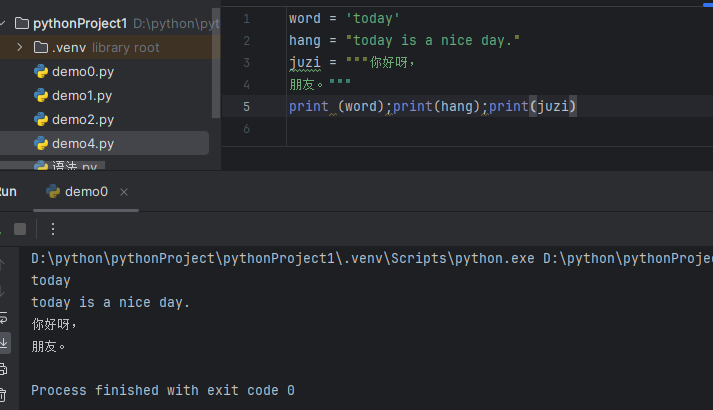
Task: Collapse the pythonProject1 root node
Action: point(2,23)
